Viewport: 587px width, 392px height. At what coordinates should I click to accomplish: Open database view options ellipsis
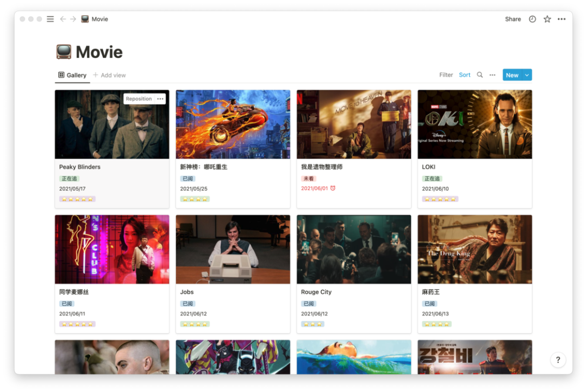tap(492, 75)
